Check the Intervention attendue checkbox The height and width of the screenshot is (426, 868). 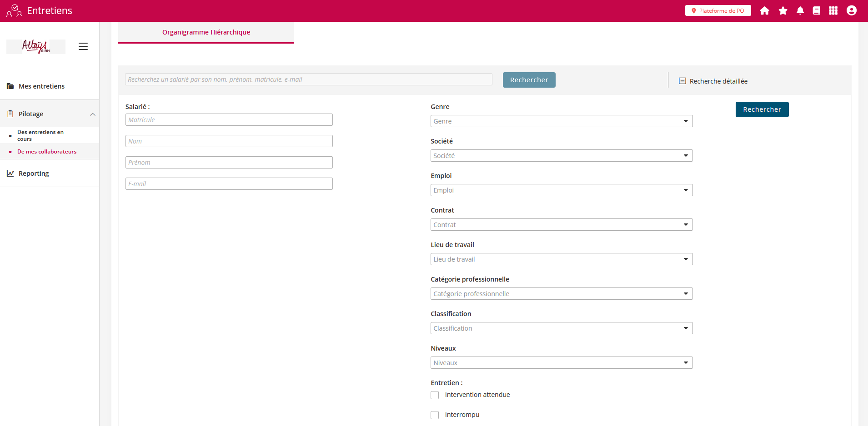435,395
